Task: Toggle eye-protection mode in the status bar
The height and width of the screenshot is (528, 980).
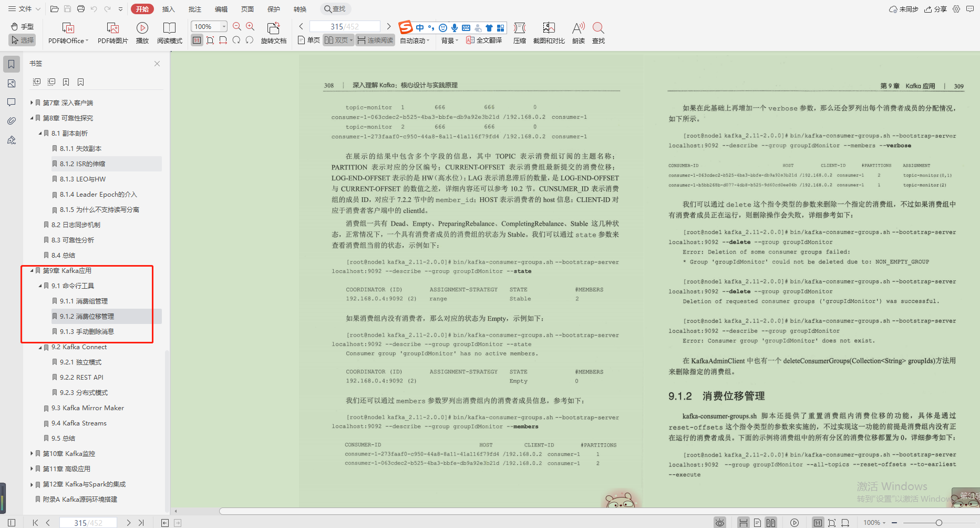Action: (x=720, y=523)
